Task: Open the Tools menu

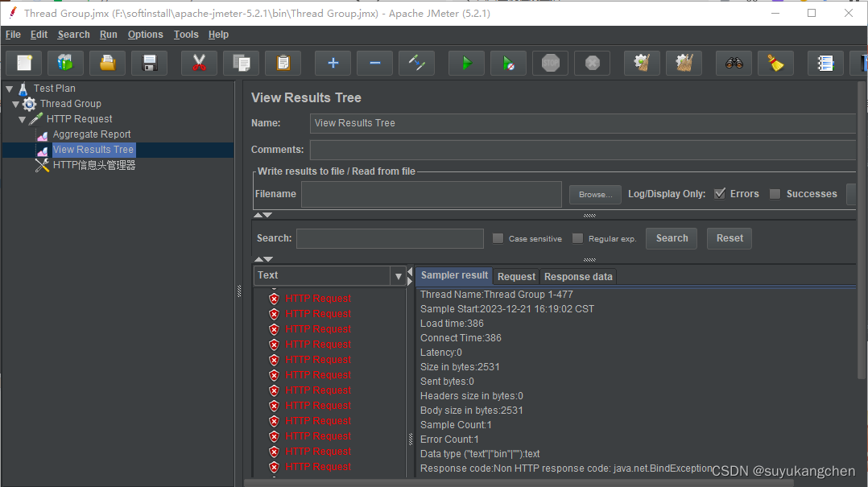Action: (186, 35)
